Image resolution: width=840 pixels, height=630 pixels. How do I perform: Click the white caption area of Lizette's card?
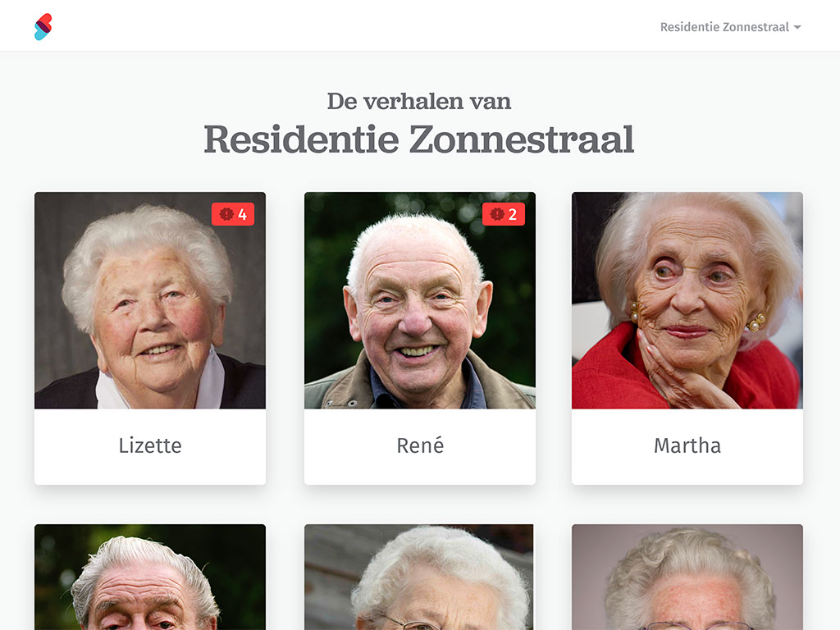(x=150, y=447)
